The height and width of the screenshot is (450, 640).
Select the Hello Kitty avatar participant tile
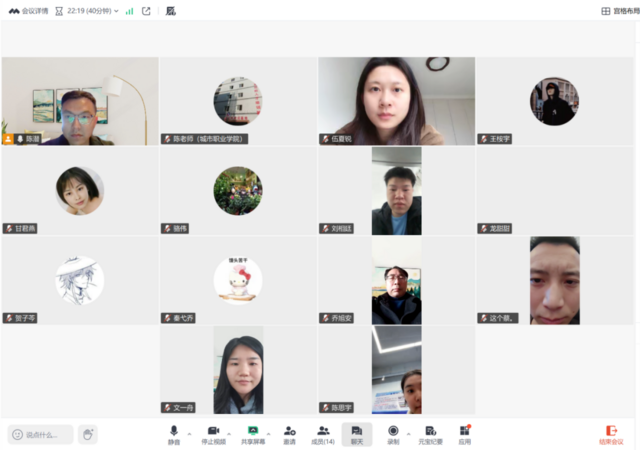coord(238,280)
